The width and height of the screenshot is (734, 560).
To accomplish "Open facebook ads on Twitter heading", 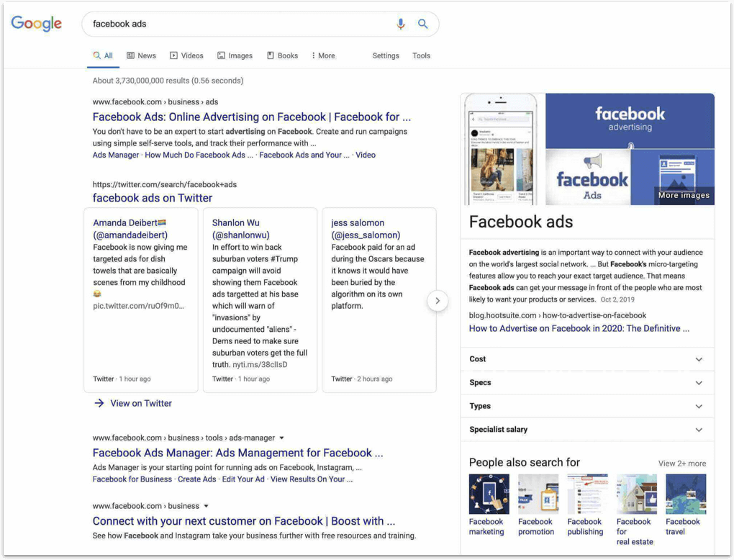I will point(153,198).
